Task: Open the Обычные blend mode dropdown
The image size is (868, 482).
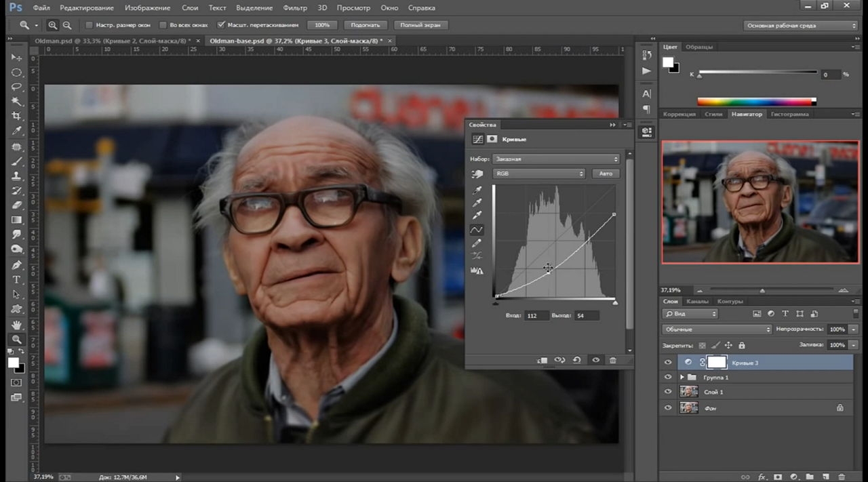Action: coord(717,329)
